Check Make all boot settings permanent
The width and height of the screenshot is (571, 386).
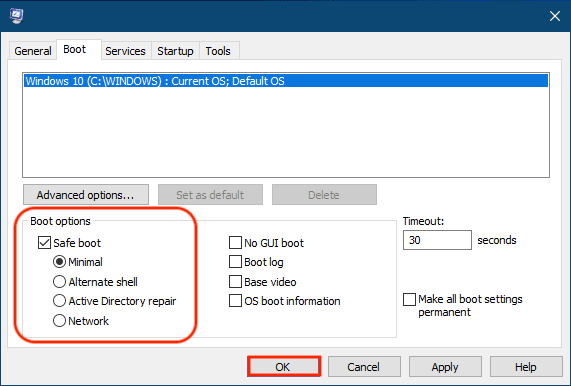pos(409,300)
